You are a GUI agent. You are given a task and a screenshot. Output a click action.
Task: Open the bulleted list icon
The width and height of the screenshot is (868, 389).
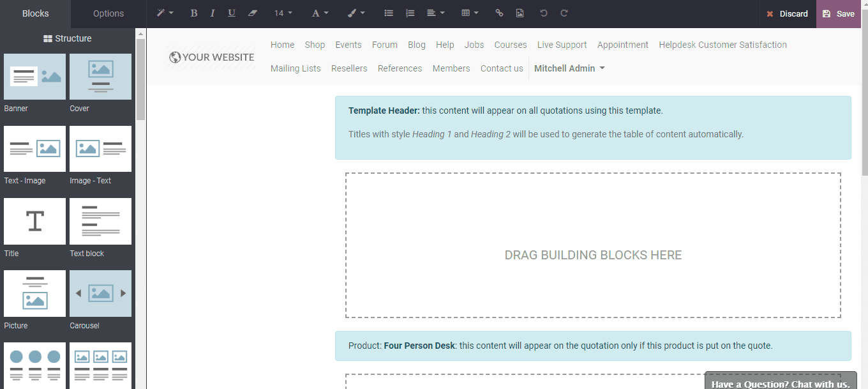[388, 13]
